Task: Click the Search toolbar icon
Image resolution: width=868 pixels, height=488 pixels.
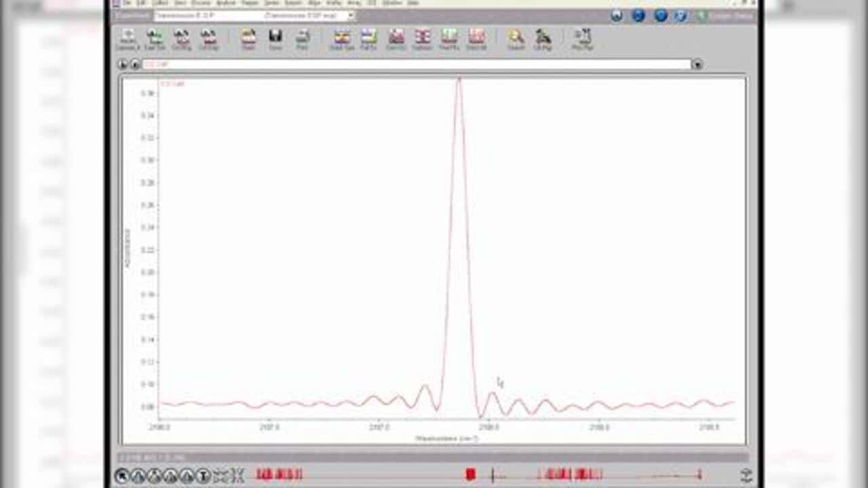Action: pyautogui.click(x=516, y=39)
